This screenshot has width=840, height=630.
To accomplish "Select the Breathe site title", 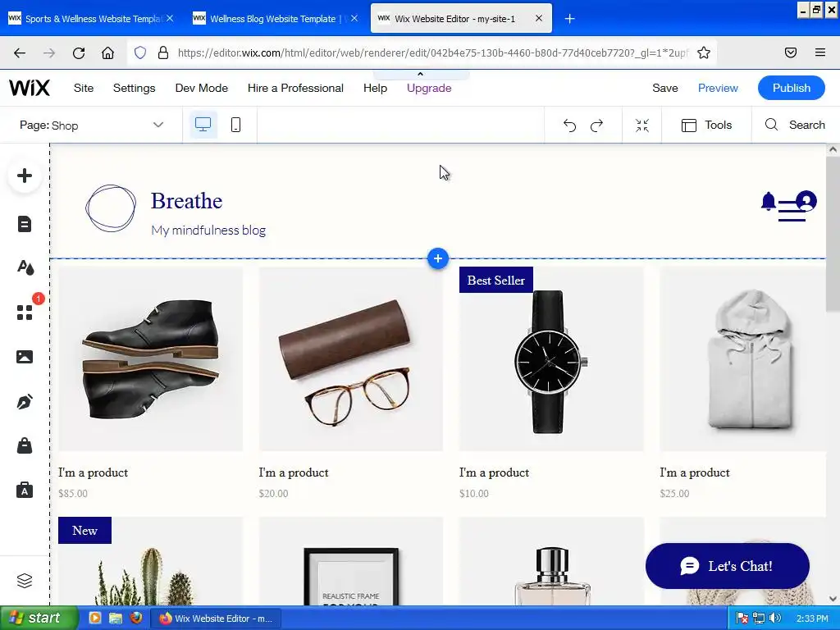I will (x=186, y=201).
